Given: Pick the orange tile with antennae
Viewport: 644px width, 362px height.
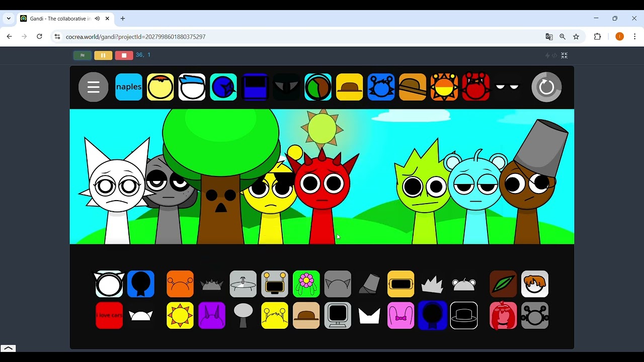Looking at the screenshot, I should [180, 284].
